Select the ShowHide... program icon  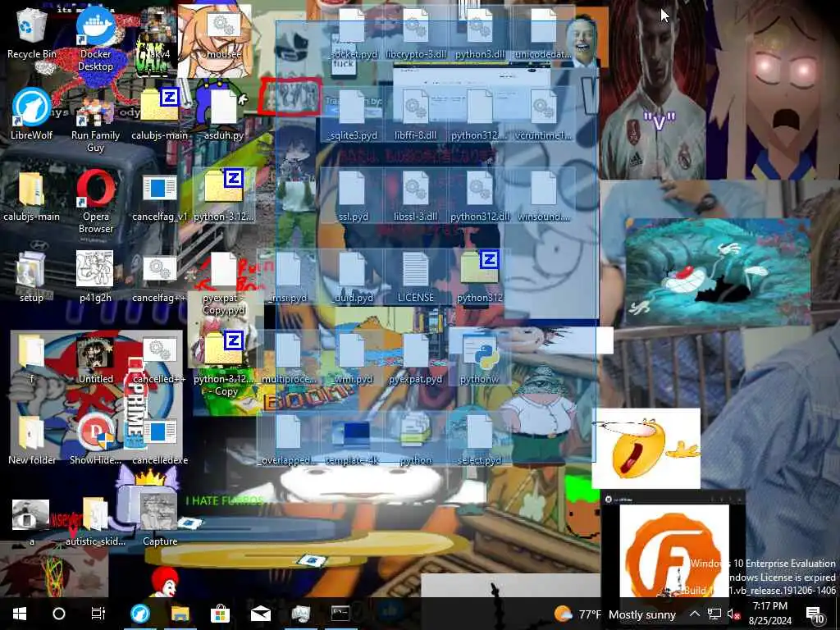click(95, 441)
